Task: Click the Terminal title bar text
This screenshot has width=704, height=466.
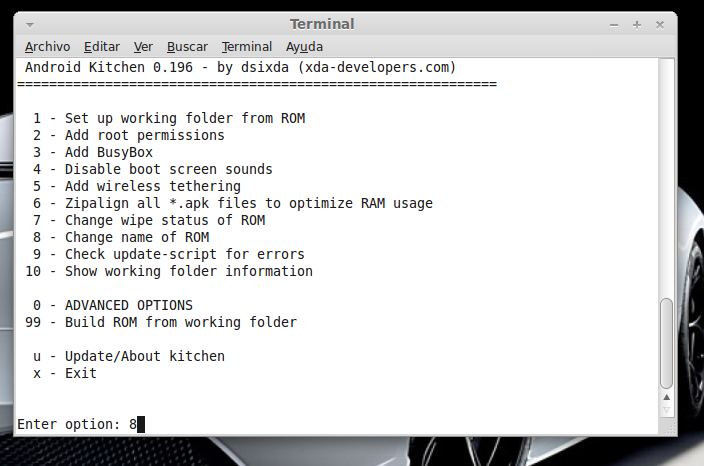Action: [321, 24]
